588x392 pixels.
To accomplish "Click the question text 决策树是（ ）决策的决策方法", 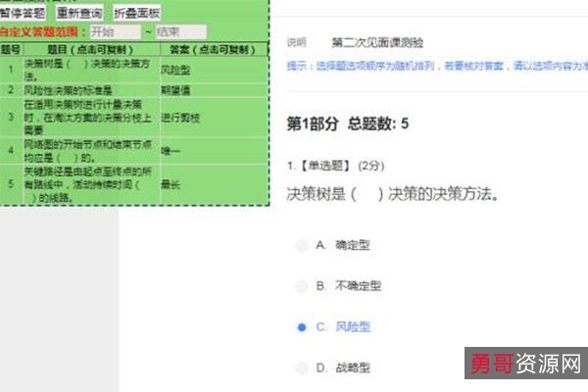I will 393,194.
